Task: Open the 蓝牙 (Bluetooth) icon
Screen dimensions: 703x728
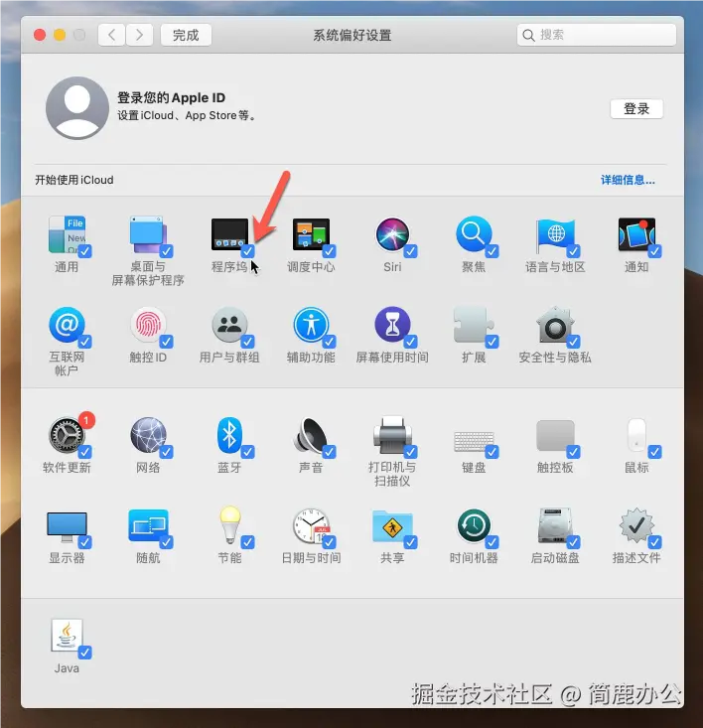Action: coord(229,435)
